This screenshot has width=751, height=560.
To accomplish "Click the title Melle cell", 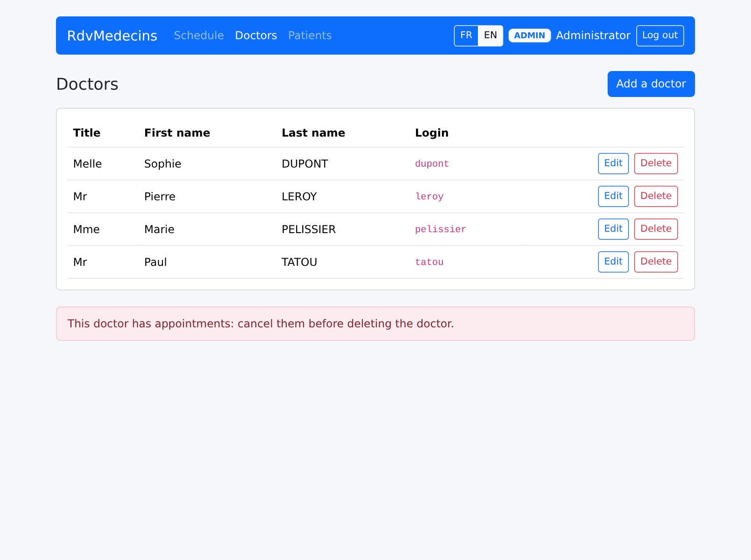I will [87, 164].
